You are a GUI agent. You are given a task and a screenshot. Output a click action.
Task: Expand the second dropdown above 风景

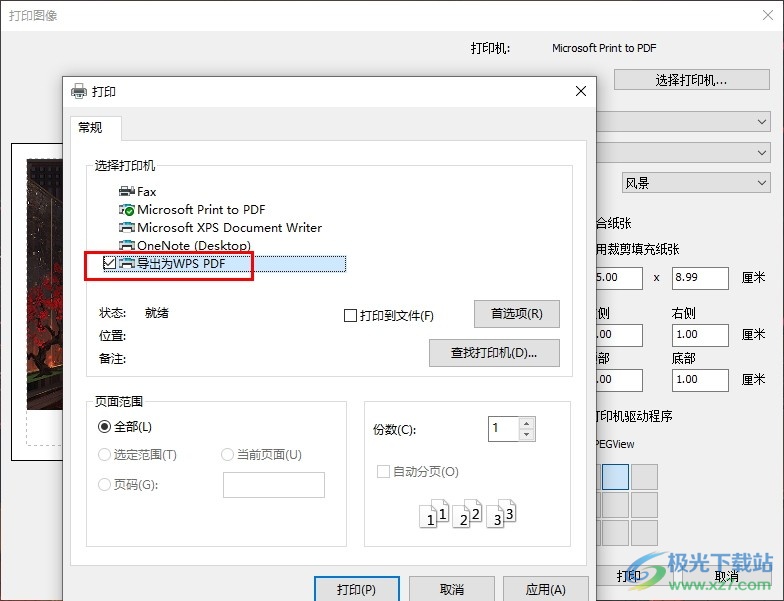pos(683,152)
